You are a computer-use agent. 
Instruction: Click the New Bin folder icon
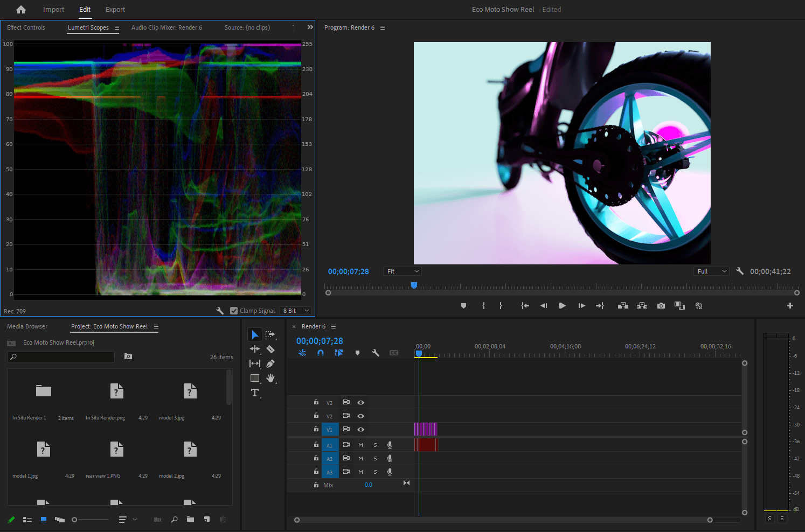click(190, 520)
